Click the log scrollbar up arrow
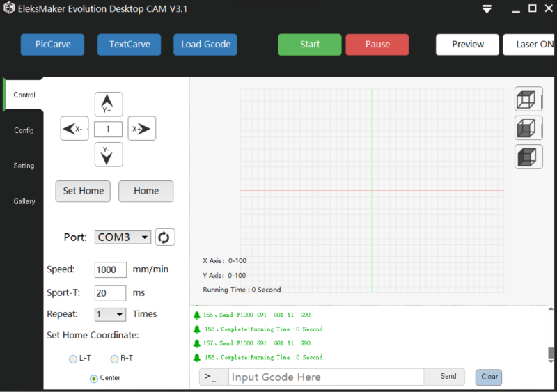Screen dimensions: 557x392 [551, 309]
